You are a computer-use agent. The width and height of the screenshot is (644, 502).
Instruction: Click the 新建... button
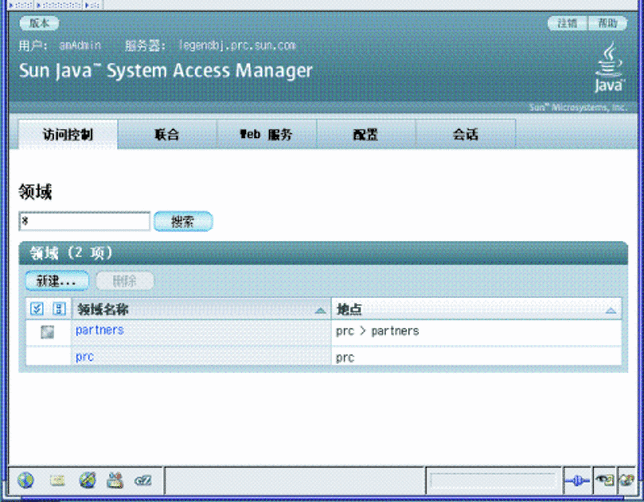click(x=57, y=281)
